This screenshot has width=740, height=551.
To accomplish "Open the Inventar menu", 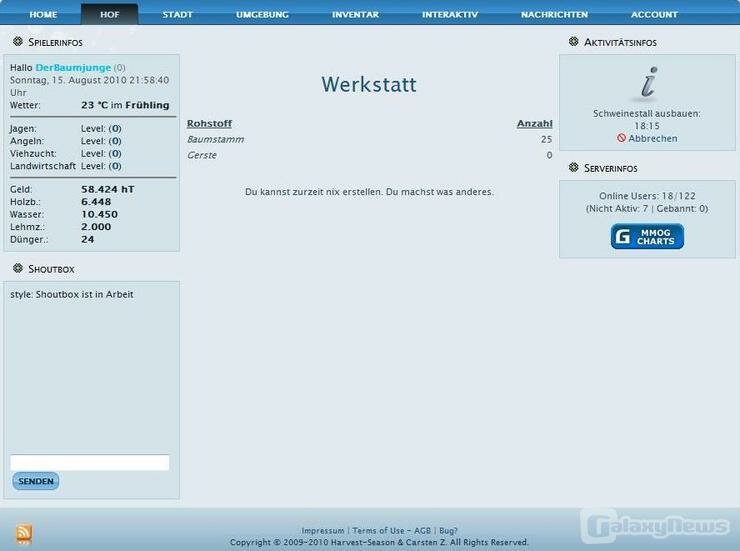I will [x=355, y=15].
